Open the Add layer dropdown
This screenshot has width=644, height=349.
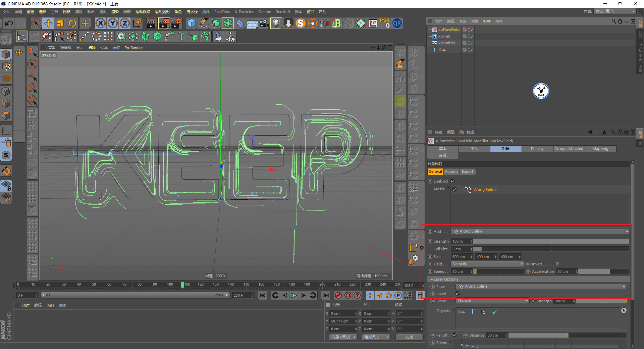pyautogui.click(x=540, y=232)
